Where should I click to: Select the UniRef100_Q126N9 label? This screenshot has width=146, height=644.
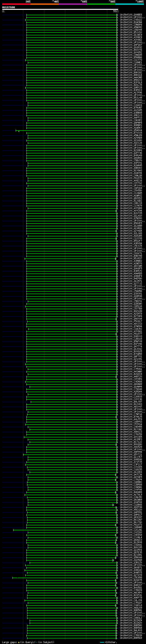click(131, 226)
